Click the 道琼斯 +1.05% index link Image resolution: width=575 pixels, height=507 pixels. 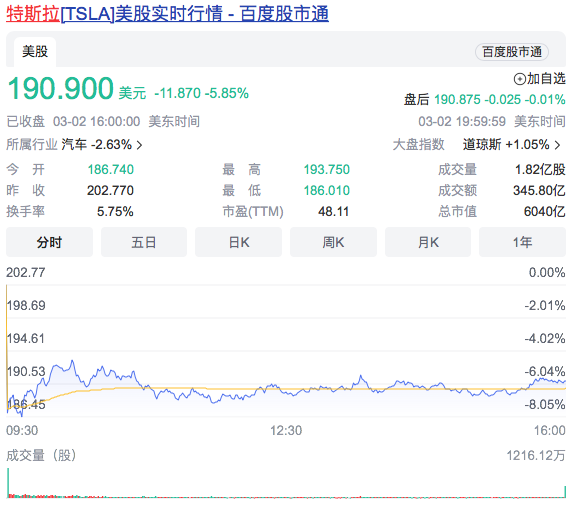click(x=506, y=144)
